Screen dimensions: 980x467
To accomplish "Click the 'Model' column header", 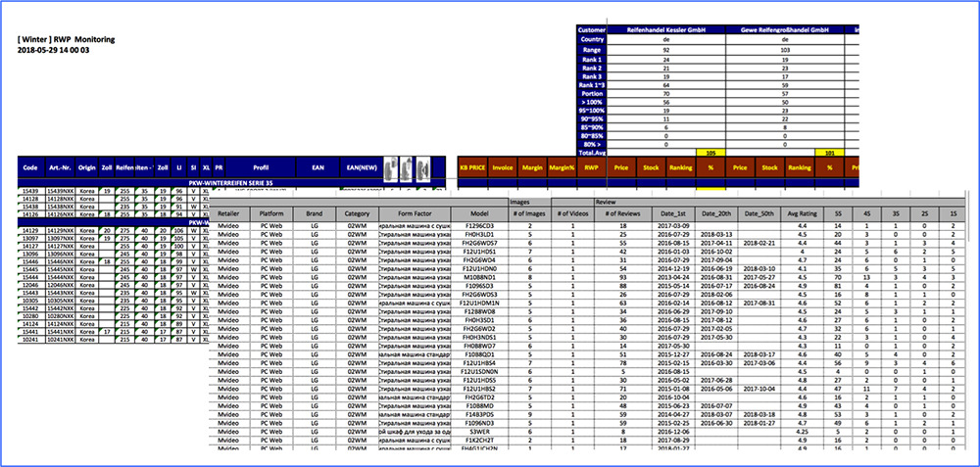I will (478, 213).
